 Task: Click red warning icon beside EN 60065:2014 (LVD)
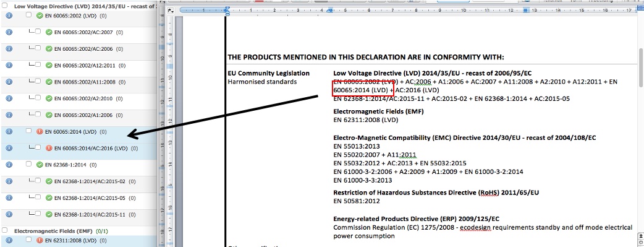(x=40, y=132)
